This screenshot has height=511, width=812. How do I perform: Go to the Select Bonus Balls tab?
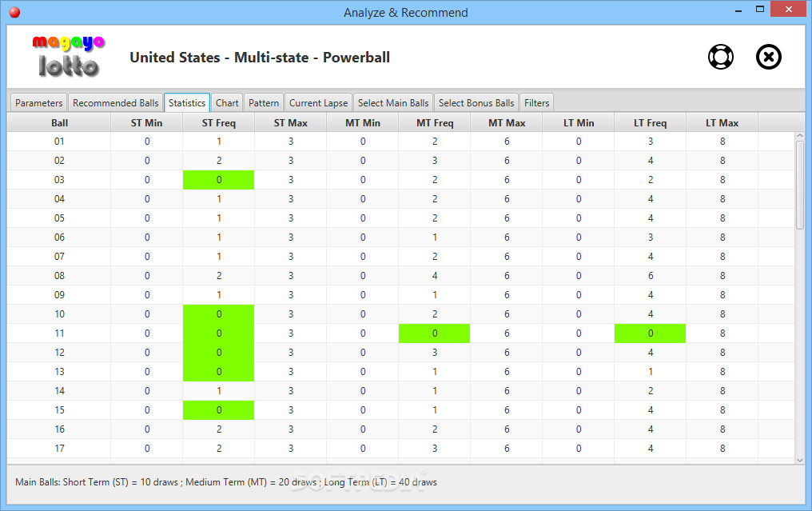pyautogui.click(x=476, y=102)
